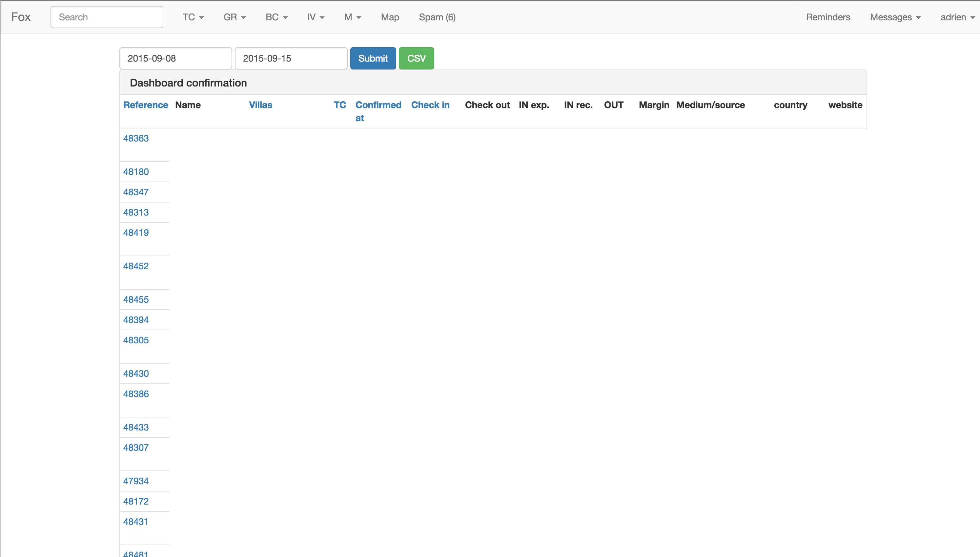Open booking reference 48452
This screenshot has height=557, width=980.
(x=136, y=266)
